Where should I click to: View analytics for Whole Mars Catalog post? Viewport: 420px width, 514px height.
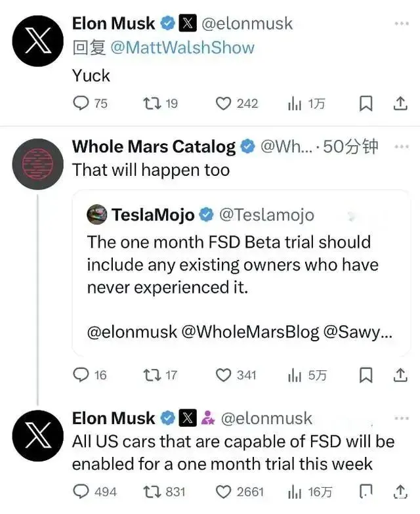pos(295,375)
